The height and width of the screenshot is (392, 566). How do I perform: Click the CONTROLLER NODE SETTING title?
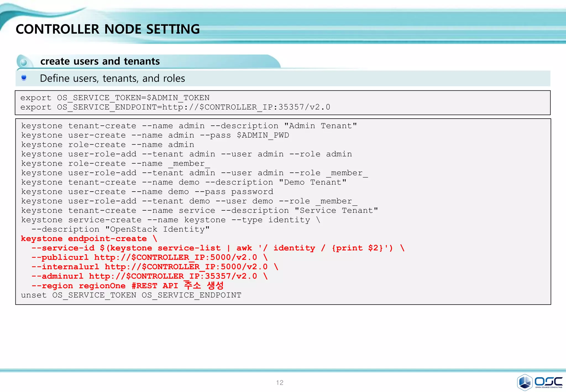pos(108,29)
